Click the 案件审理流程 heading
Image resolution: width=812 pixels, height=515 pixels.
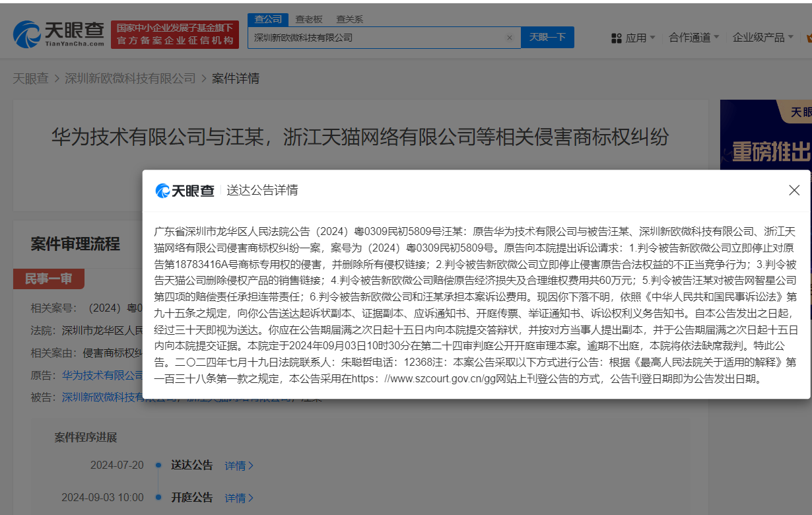coord(75,244)
